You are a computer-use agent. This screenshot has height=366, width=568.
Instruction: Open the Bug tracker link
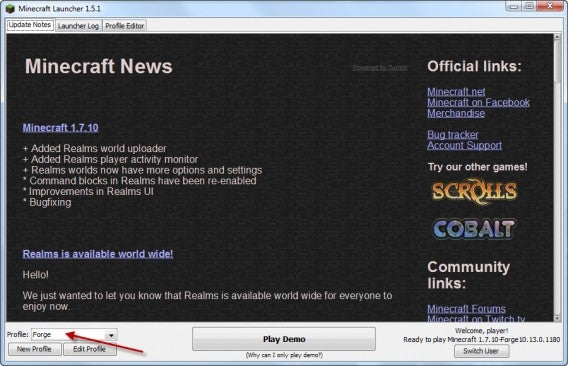click(x=452, y=135)
